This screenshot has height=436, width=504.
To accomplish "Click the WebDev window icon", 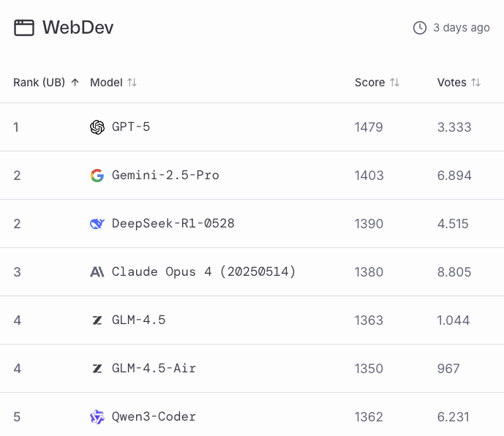I will click(x=24, y=28).
